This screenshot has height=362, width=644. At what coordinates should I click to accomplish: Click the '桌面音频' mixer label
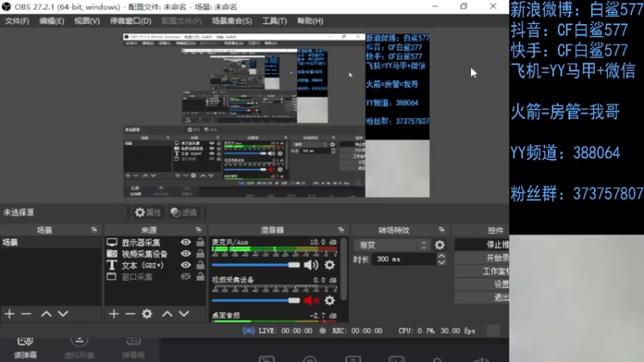point(226,315)
